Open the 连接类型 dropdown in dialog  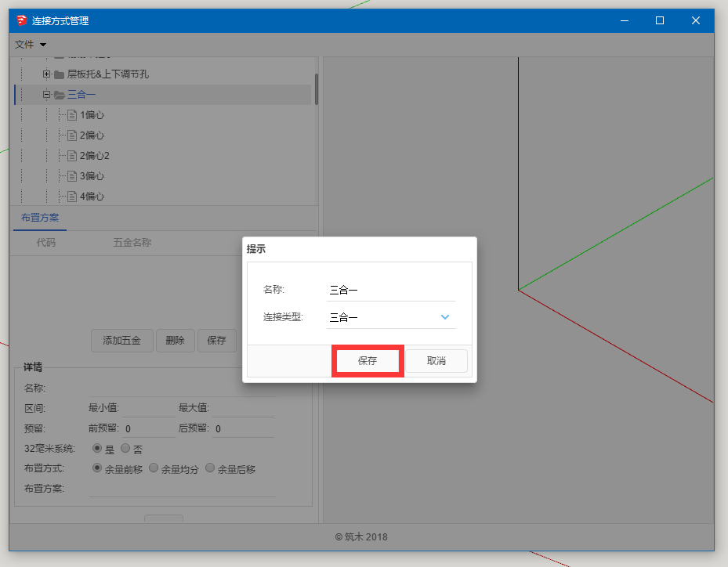pyautogui.click(x=444, y=317)
